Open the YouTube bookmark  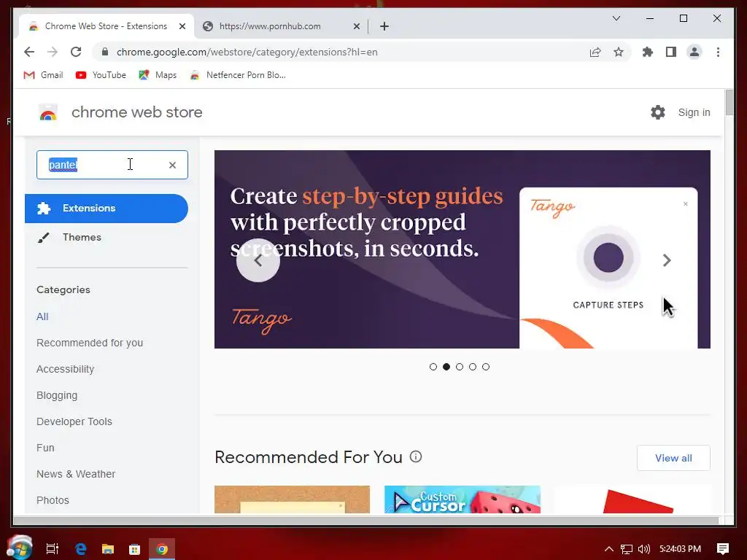[x=101, y=75]
